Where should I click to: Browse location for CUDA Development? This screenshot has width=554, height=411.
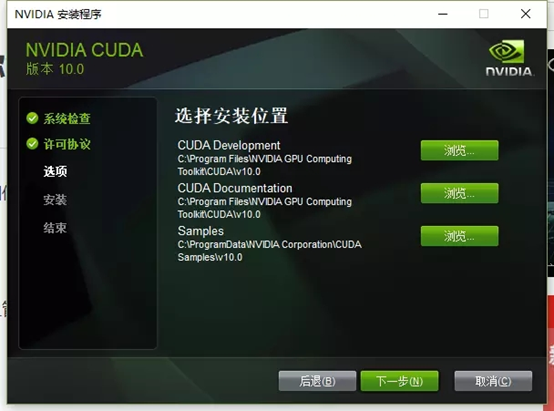click(x=459, y=151)
